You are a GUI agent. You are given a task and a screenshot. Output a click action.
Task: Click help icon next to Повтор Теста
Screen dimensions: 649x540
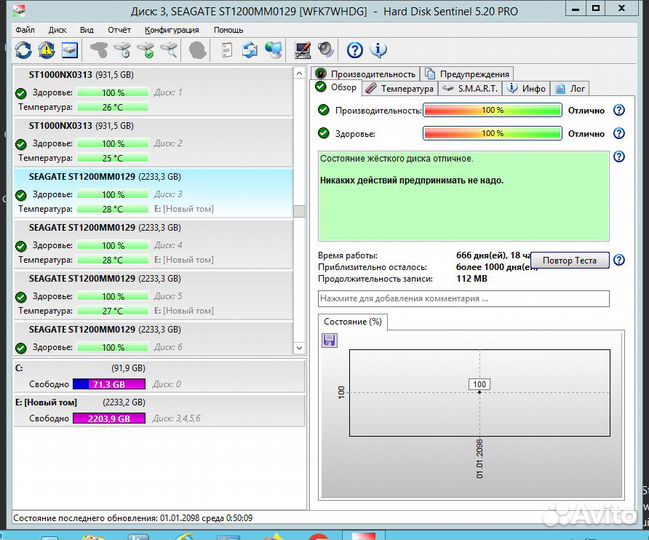point(619,260)
